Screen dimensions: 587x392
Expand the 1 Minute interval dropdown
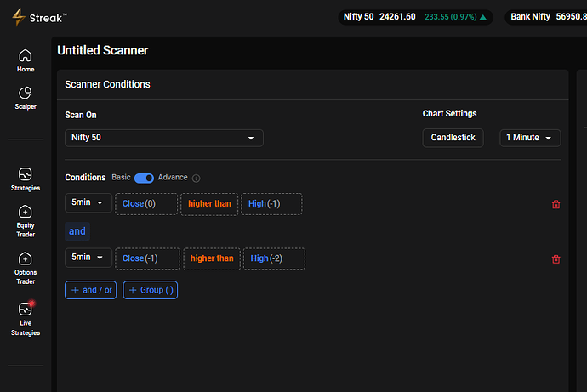[530, 138]
